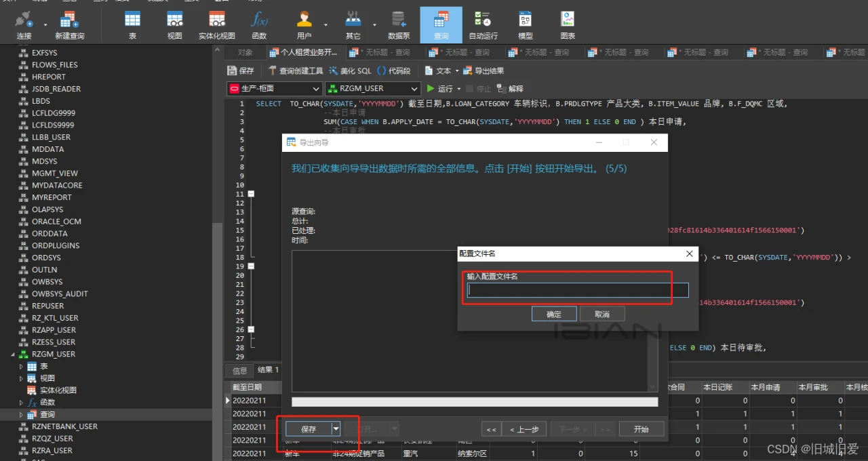Close the 配置文件名 dialog
868x461 pixels.
coord(690,254)
